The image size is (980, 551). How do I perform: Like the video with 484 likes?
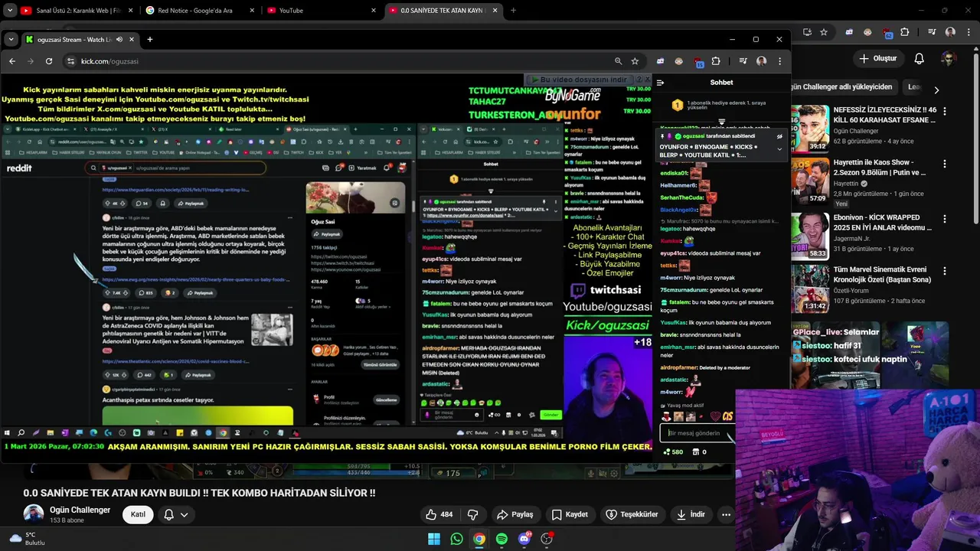pos(439,514)
